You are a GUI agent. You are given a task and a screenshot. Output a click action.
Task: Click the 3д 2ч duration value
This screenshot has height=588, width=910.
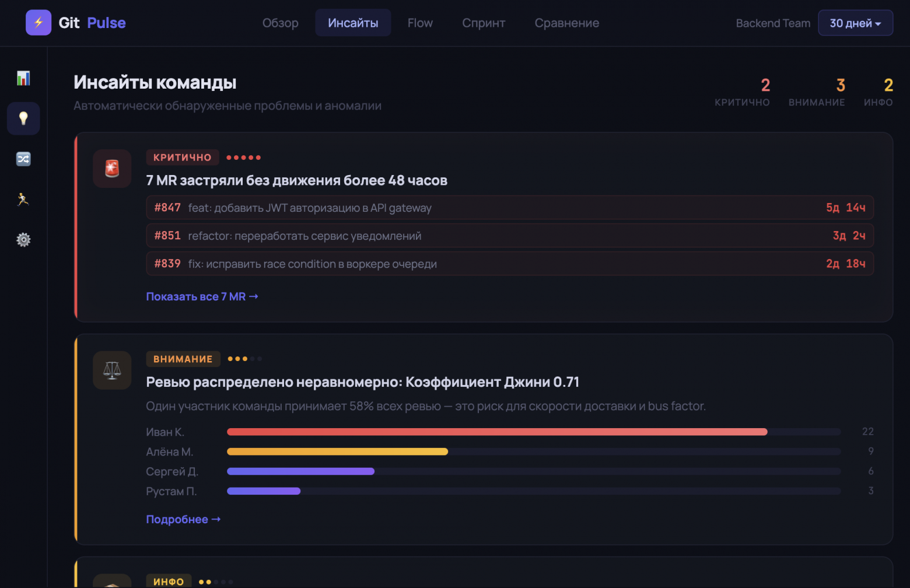pyautogui.click(x=849, y=236)
